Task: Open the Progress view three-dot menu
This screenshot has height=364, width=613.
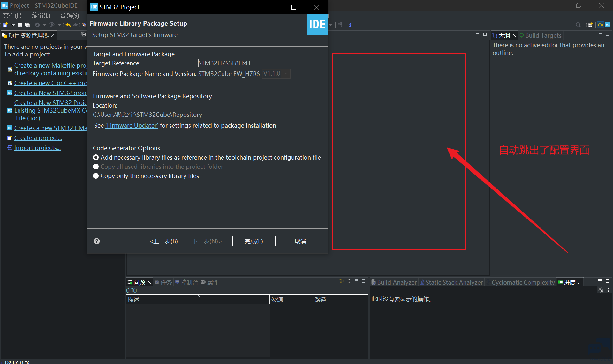Action: coord(608,290)
